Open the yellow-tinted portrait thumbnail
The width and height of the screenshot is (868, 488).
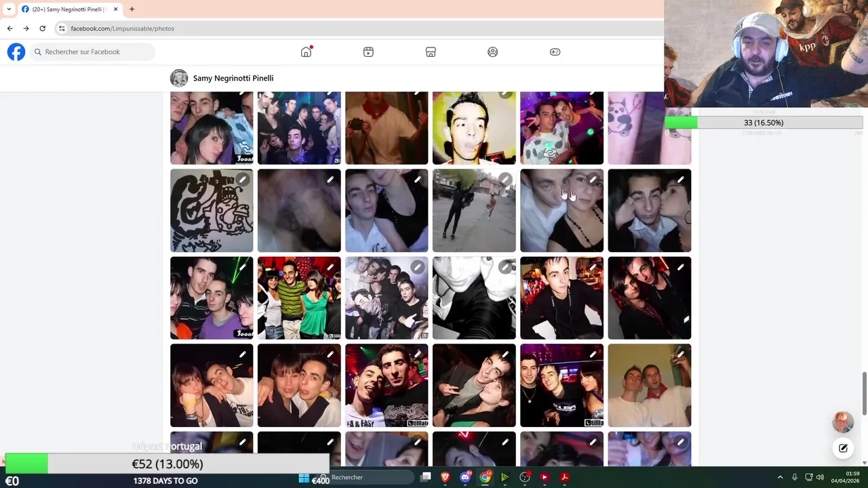click(x=474, y=128)
